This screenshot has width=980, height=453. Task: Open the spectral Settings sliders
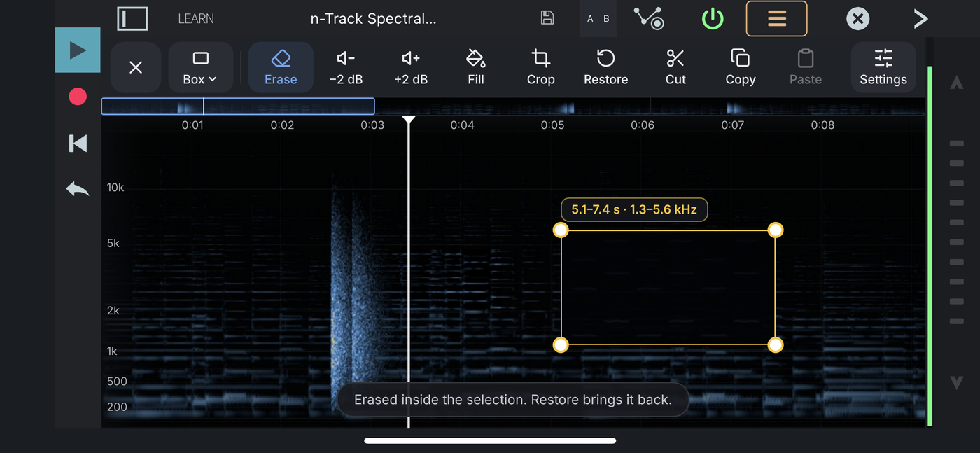click(883, 68)
